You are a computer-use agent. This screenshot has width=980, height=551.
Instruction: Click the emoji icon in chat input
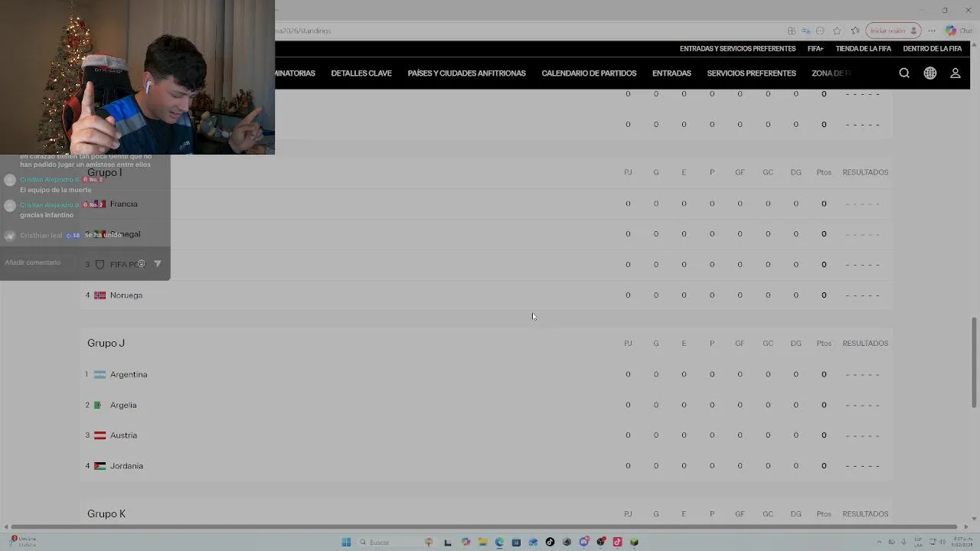click(x=141, y=263)
